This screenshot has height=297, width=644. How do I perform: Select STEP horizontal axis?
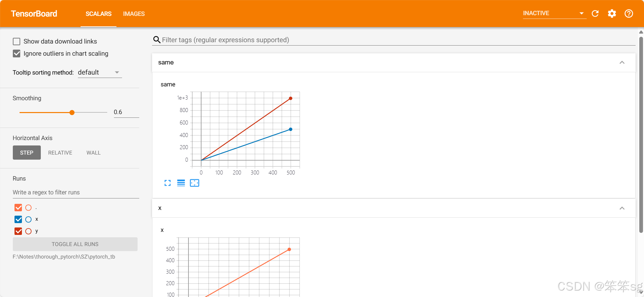coord(27,153)
